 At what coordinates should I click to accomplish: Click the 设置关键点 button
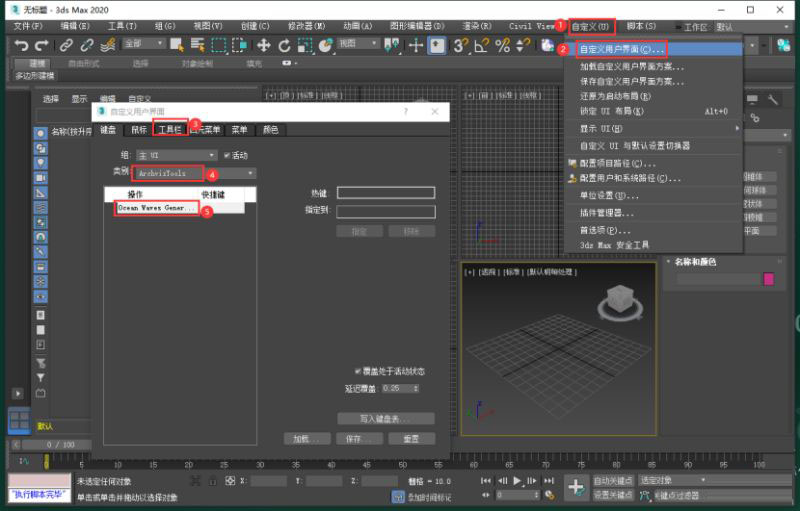(x=613, y=495)
